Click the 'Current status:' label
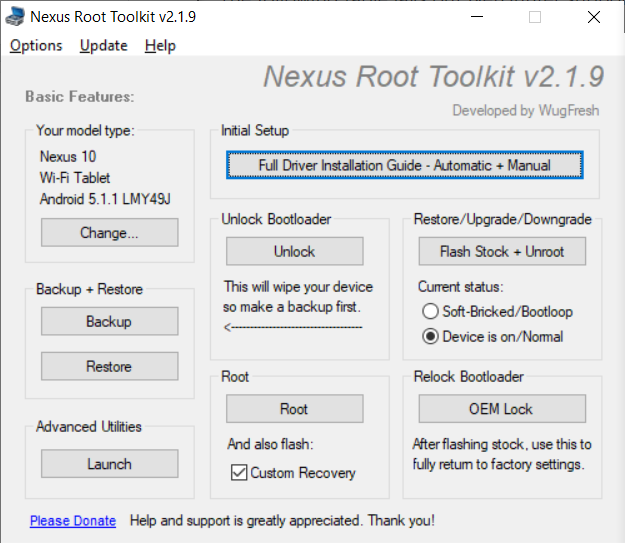 [460, 287]
